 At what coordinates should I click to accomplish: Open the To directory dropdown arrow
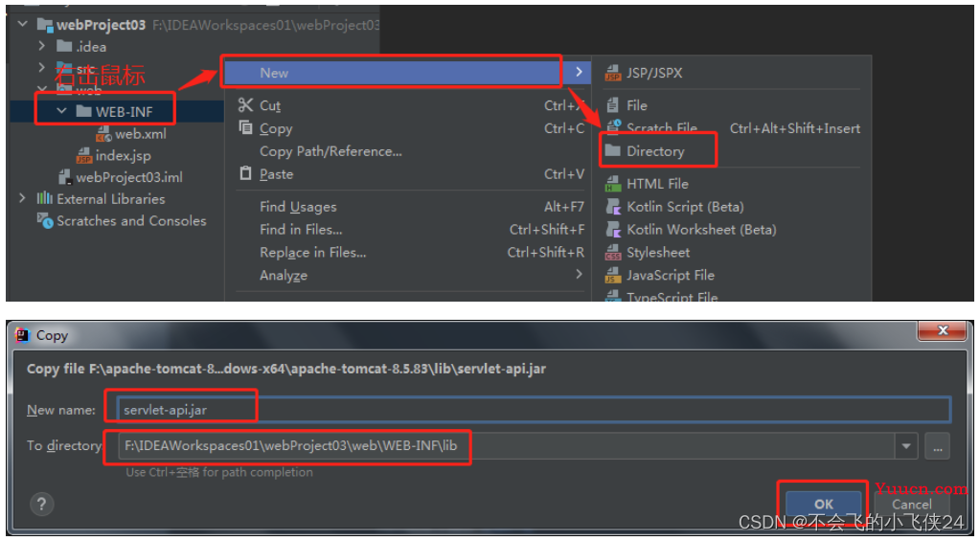(x=905, y=446)
